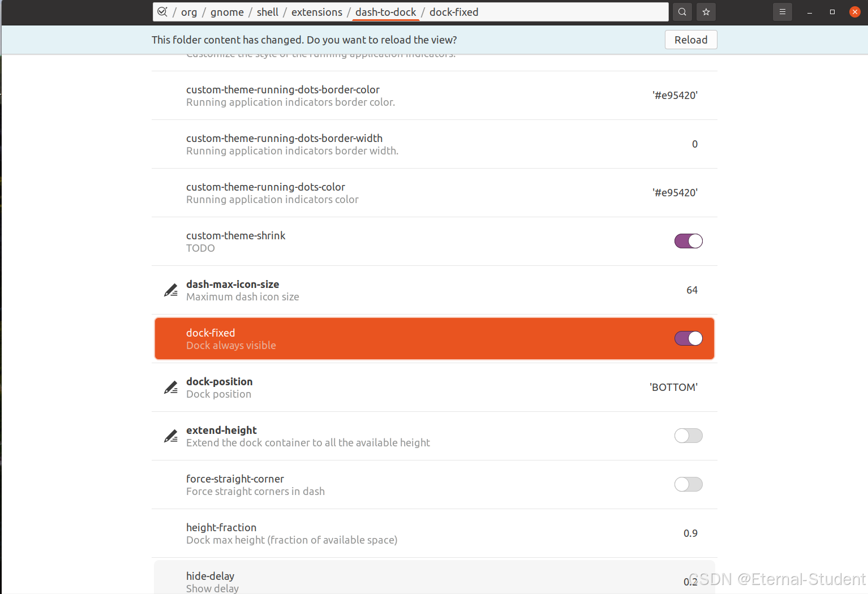
Task: Click the dock-fixed path segment
Action: 454,12
